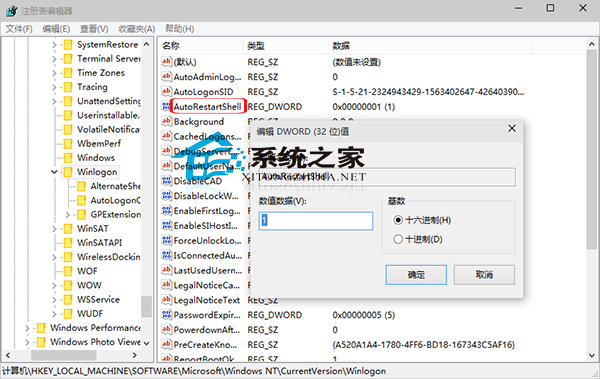Open the 收藏夹(A) menu
Image resolution: width=600 pixels, height=379 pixels.
(137, 29)
